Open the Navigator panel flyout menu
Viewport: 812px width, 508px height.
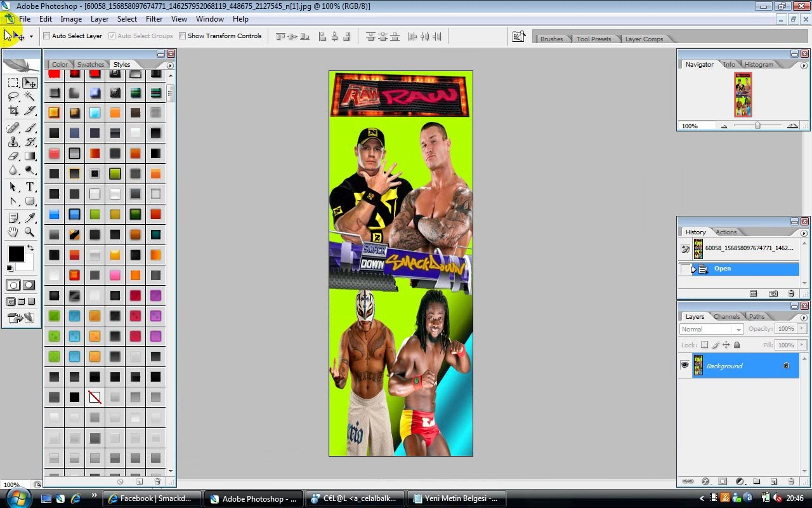click(x=804, y=65)
